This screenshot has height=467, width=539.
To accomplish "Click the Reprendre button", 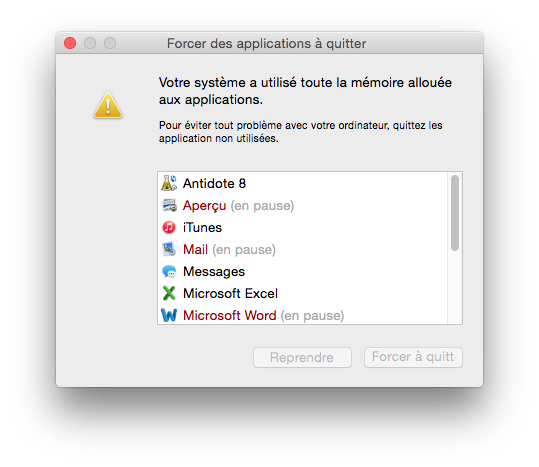I will pyautogui.click(x=302, y=357).
